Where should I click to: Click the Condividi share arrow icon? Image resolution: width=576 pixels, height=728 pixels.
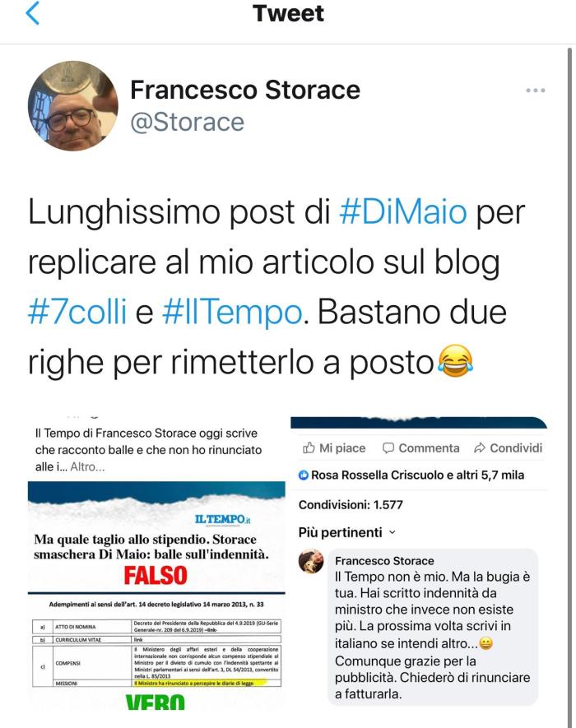(x=480, y=447)
